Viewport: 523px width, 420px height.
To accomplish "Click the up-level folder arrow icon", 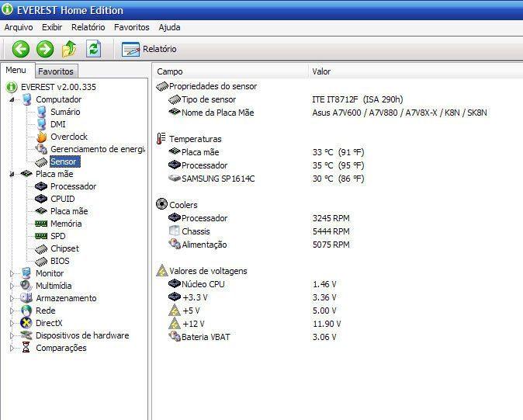I will coord(69,49).
